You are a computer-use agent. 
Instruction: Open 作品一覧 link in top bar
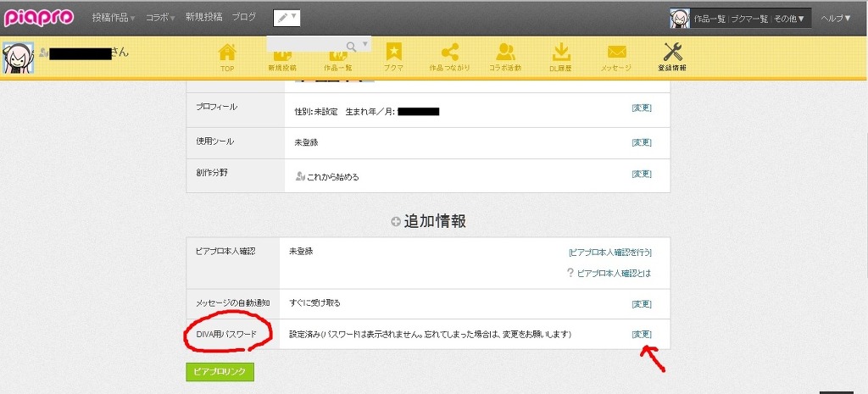click(x=709, y=19)
